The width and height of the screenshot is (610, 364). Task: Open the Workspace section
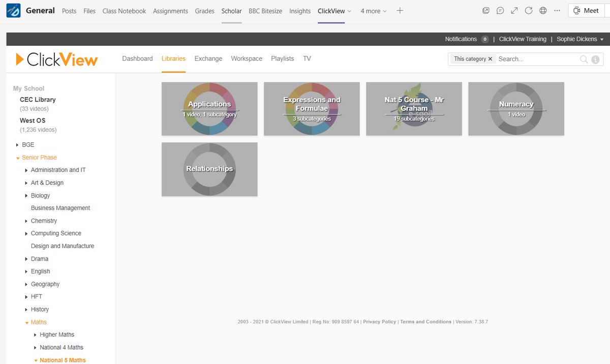247,58
